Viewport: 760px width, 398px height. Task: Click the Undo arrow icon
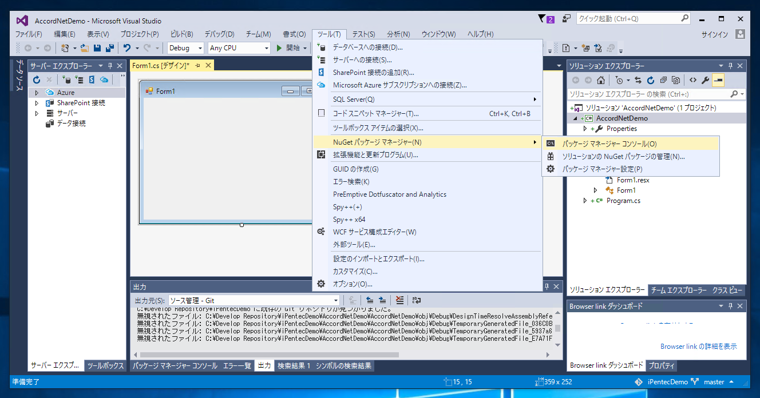click(x=127, y=48)
